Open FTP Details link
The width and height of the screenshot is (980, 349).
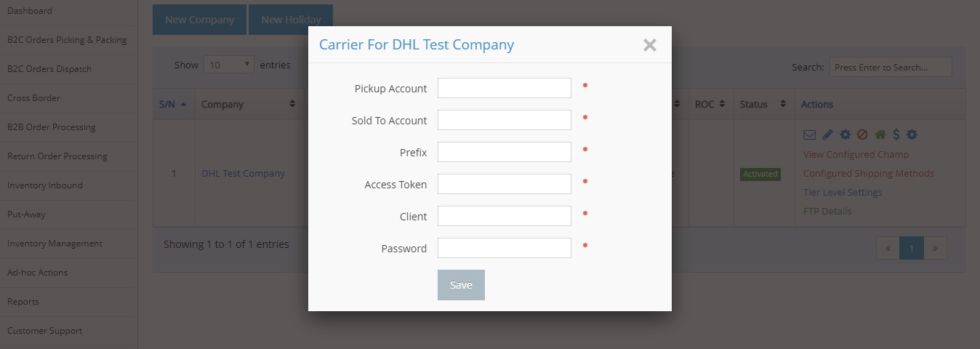827,211
